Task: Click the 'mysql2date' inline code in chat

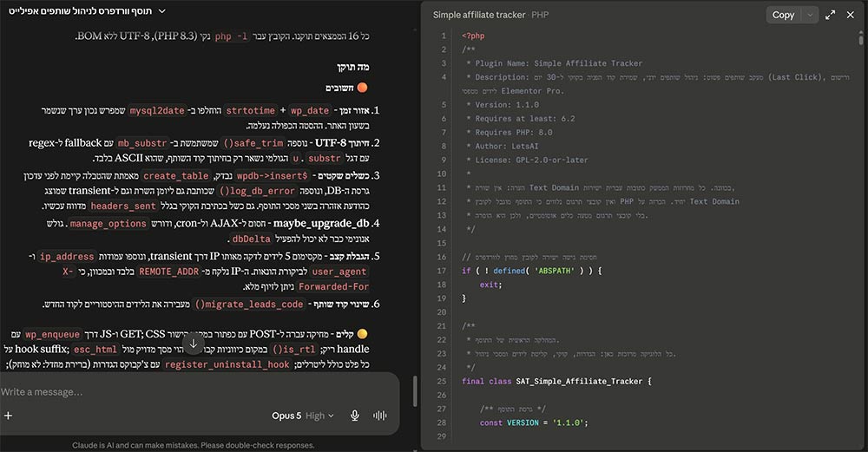Action: click(156, 111)
